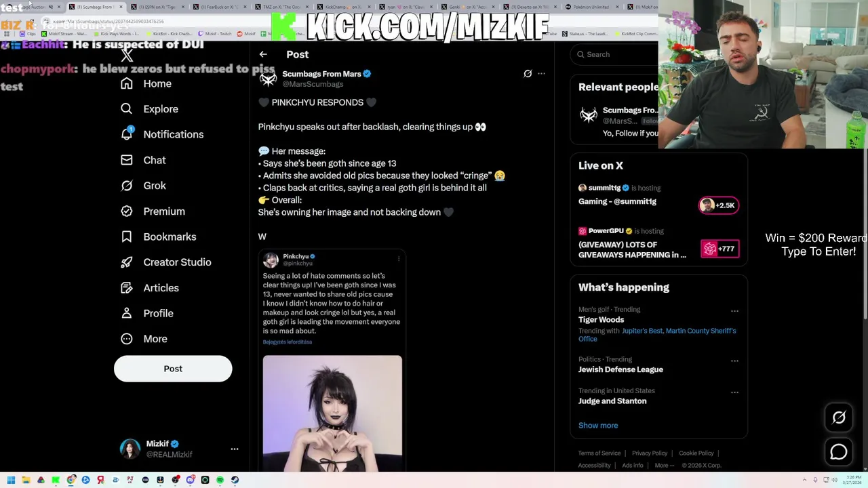Open Jupiter's Best trending link
Screen dimensions: 868x488
(x=642, y=331)
